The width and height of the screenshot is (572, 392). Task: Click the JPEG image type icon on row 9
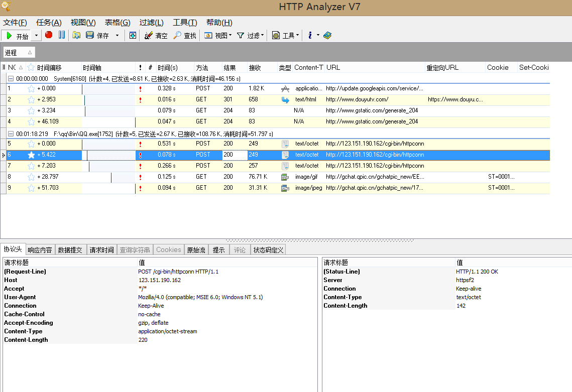pyautogui.click(x=285, y=188)
